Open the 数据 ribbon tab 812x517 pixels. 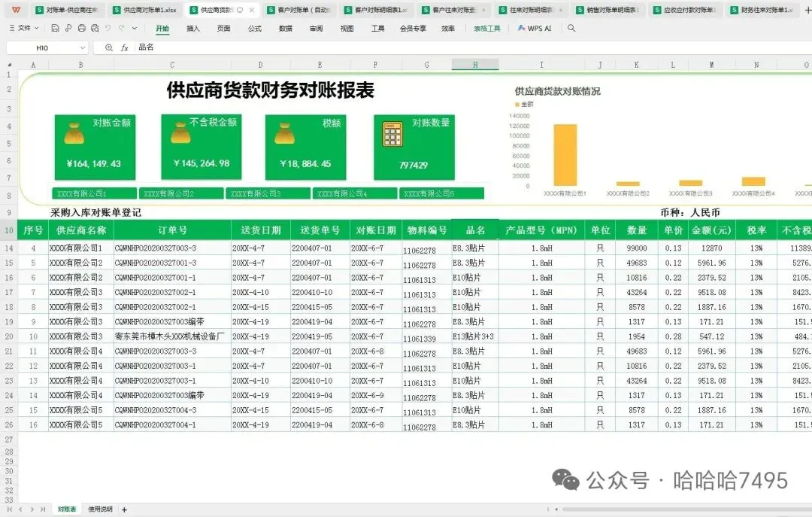click(x=286, y=29)
